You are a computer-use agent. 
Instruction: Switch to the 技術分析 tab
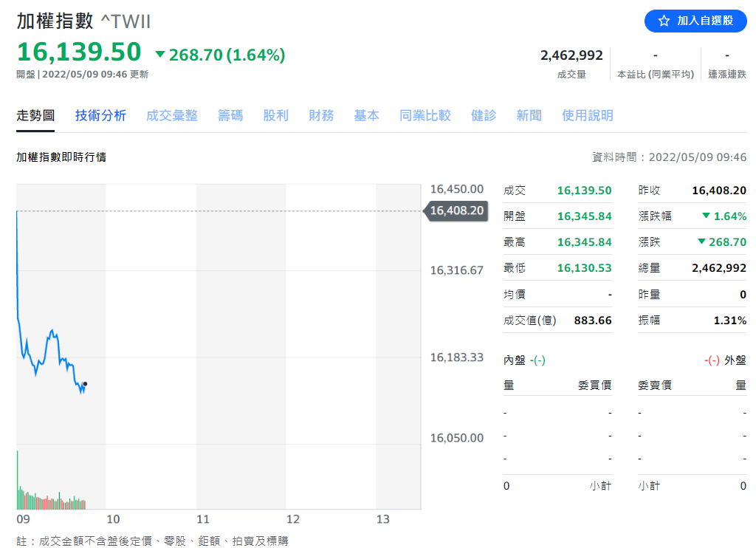pos(100,115)
